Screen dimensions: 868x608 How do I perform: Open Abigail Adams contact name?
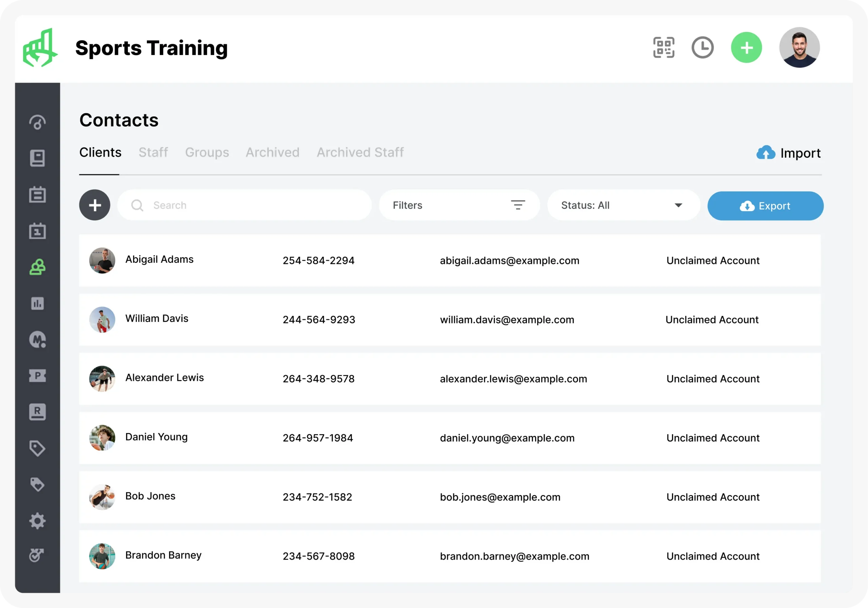tap(159, 259)
